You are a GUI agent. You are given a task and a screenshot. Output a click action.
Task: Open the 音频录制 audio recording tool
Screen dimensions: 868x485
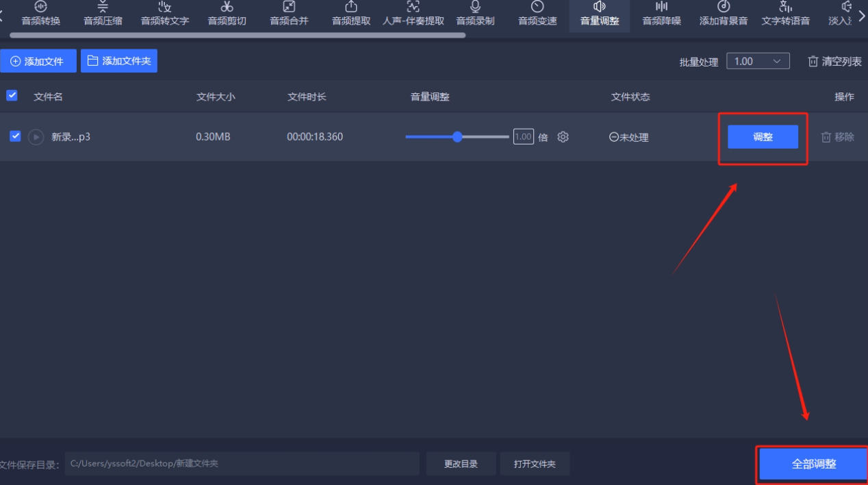475,14
